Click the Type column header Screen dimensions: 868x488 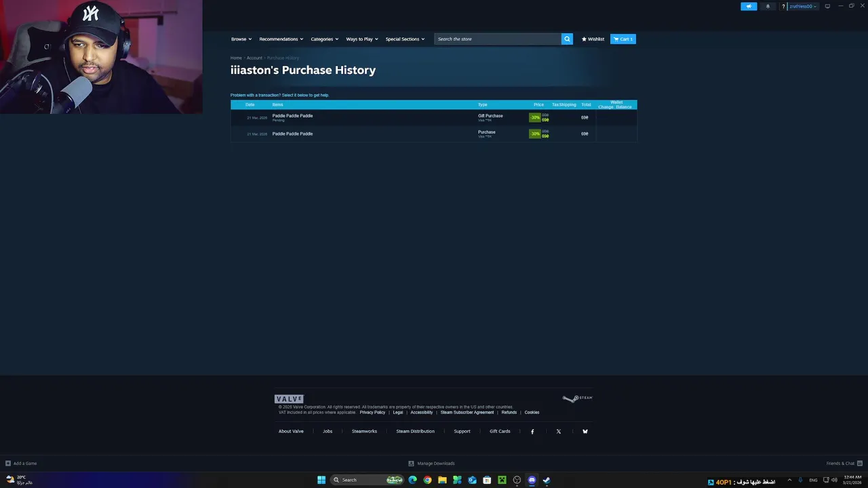482,104
